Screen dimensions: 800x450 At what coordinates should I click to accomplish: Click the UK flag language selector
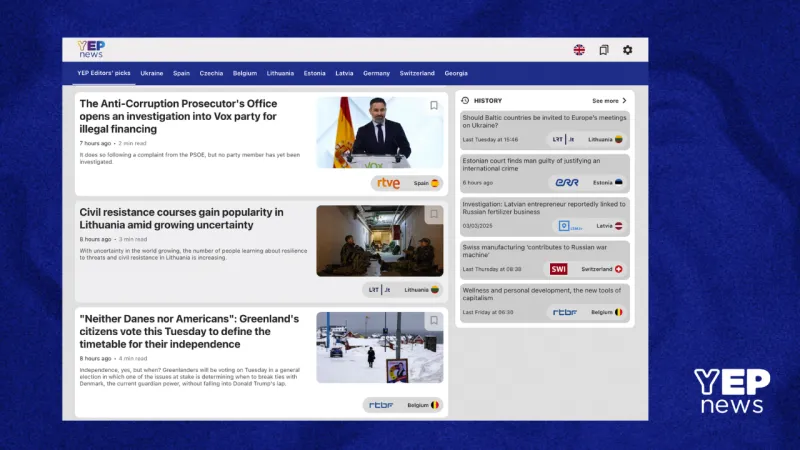click(x=579, y=50)
